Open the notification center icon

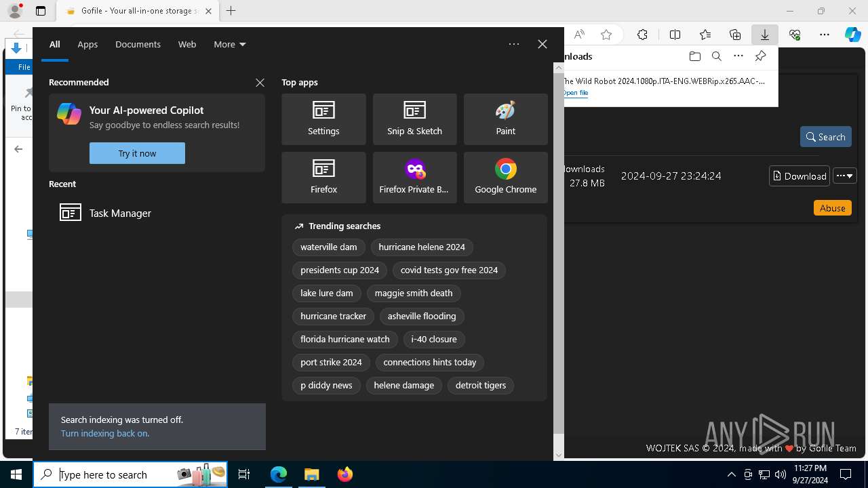tap(846, 474)
